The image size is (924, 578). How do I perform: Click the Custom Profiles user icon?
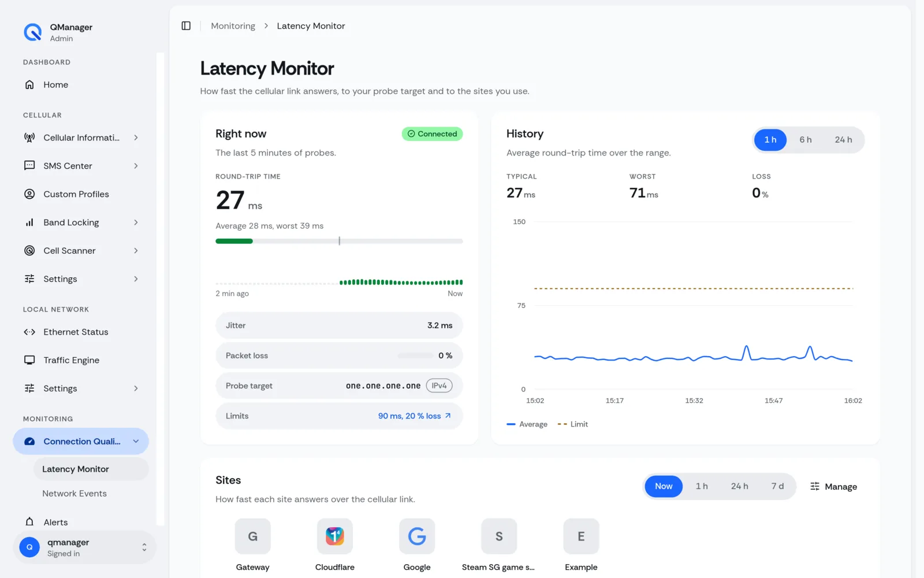click(x=29, y=194)
